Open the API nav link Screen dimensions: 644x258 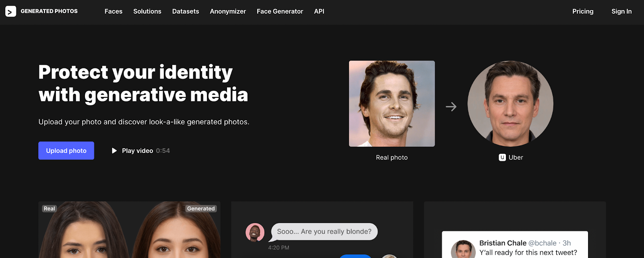[319, 11]
